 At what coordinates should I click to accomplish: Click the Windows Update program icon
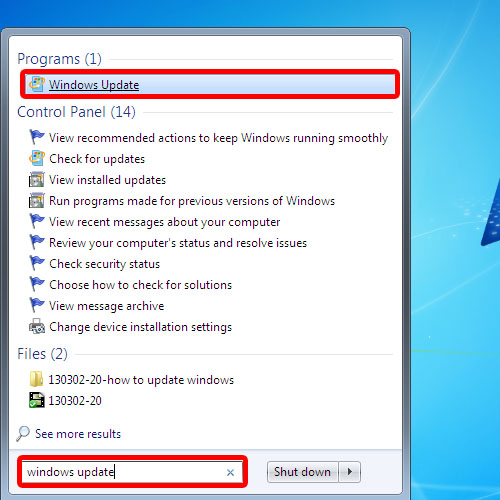(x=37, y=84)
